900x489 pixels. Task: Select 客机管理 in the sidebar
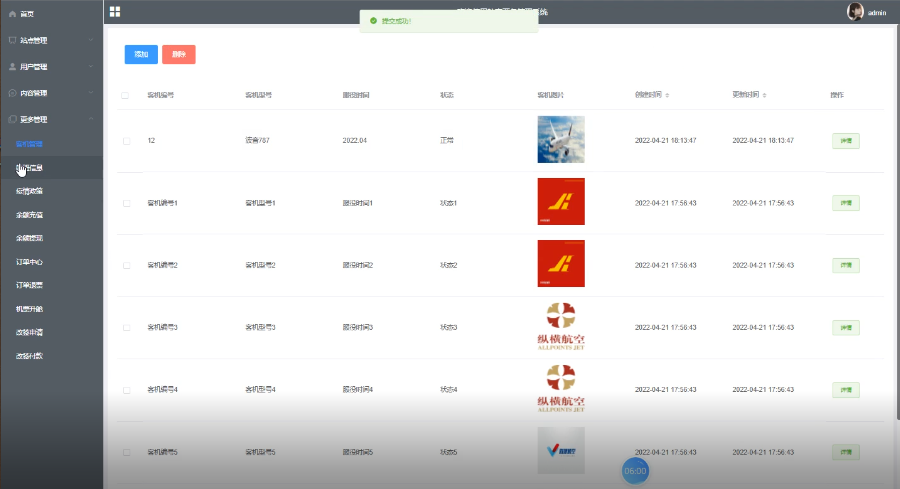click(51, 144)
